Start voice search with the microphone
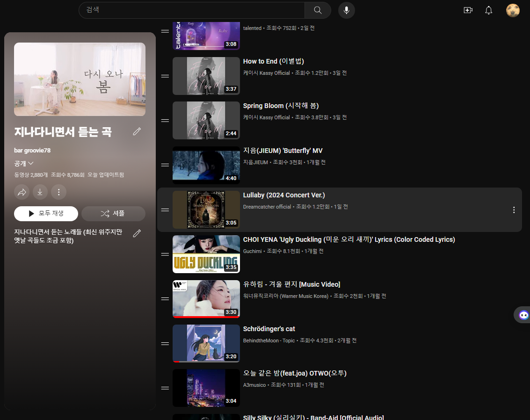Screen dimensions: 530x420 (347, 10)
